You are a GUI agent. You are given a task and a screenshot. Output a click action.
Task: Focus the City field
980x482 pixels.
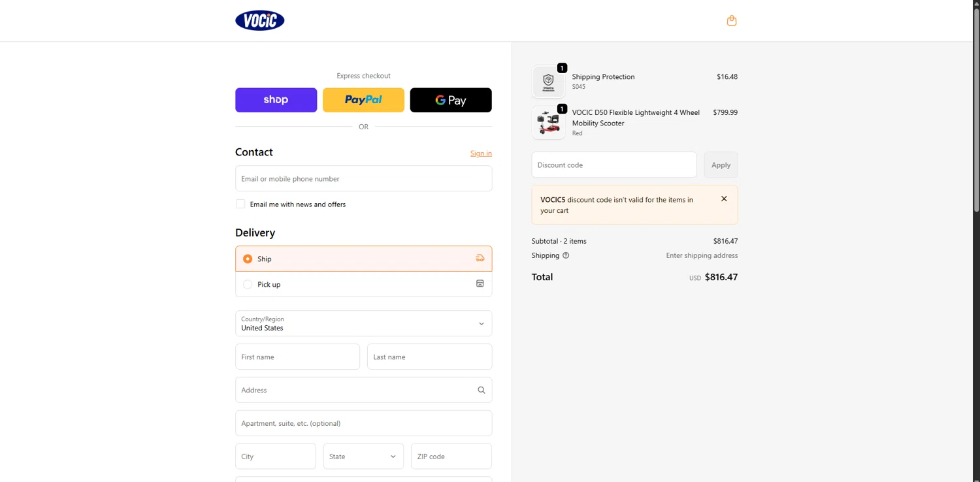(275, 457)
